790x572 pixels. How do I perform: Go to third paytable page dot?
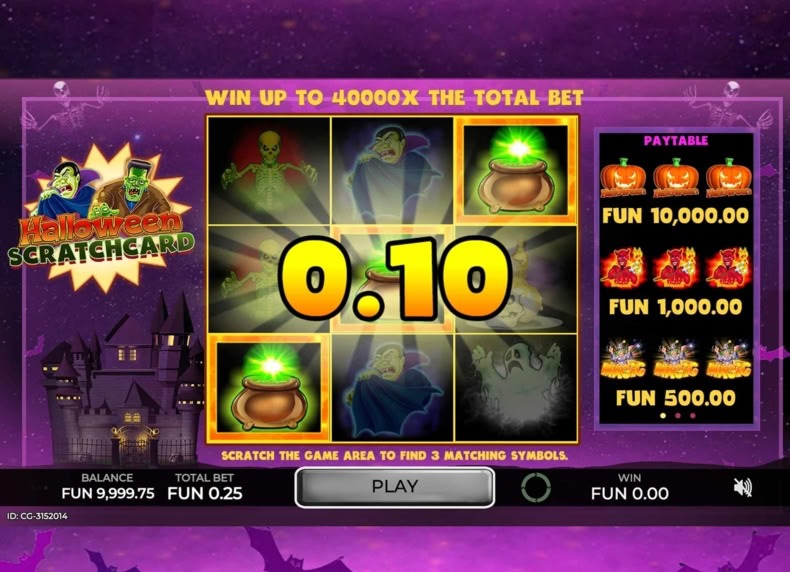pyautogui.click(x=693, y=416)
